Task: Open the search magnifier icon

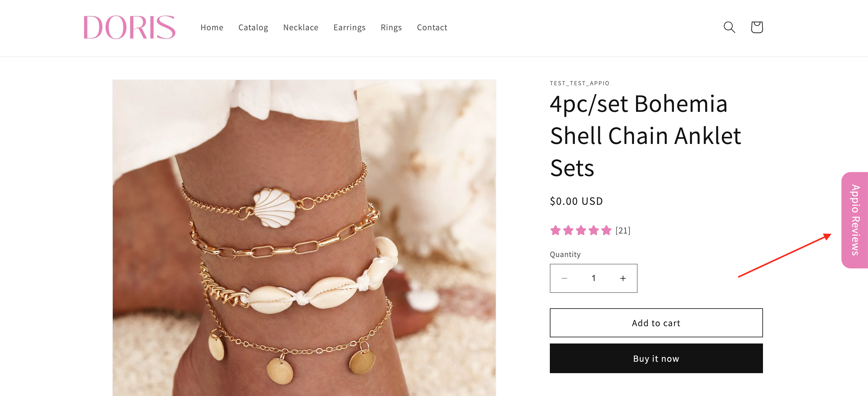Action: (x=729, y=27)
